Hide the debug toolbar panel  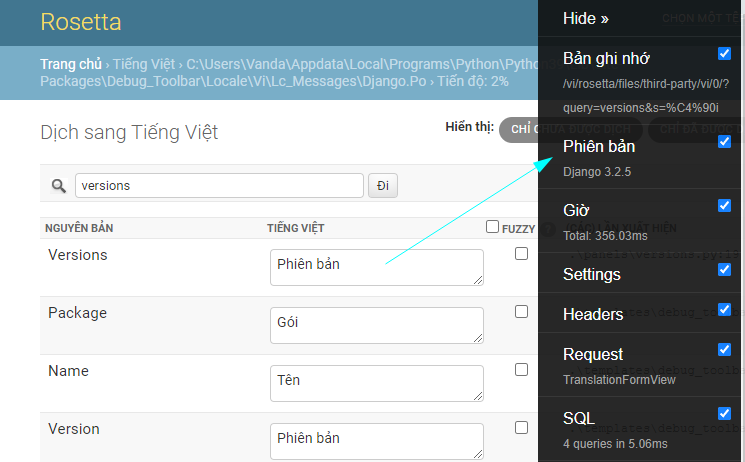(x=586, y=18)
